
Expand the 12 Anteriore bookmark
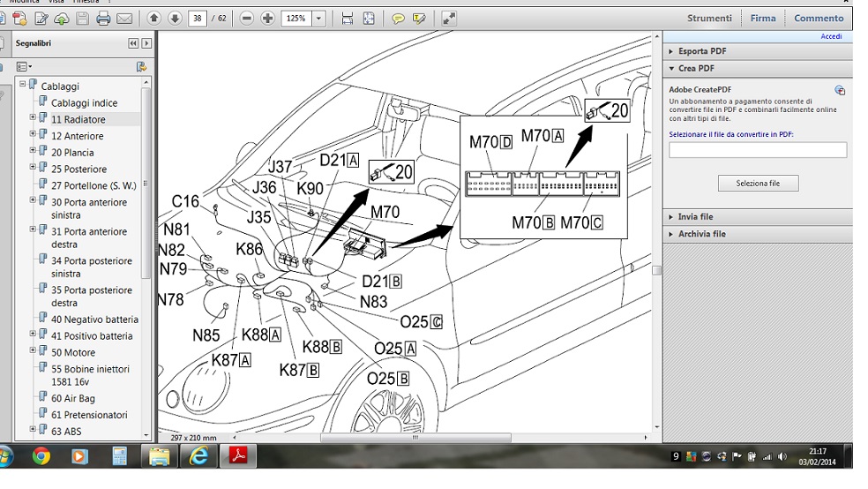33,134
